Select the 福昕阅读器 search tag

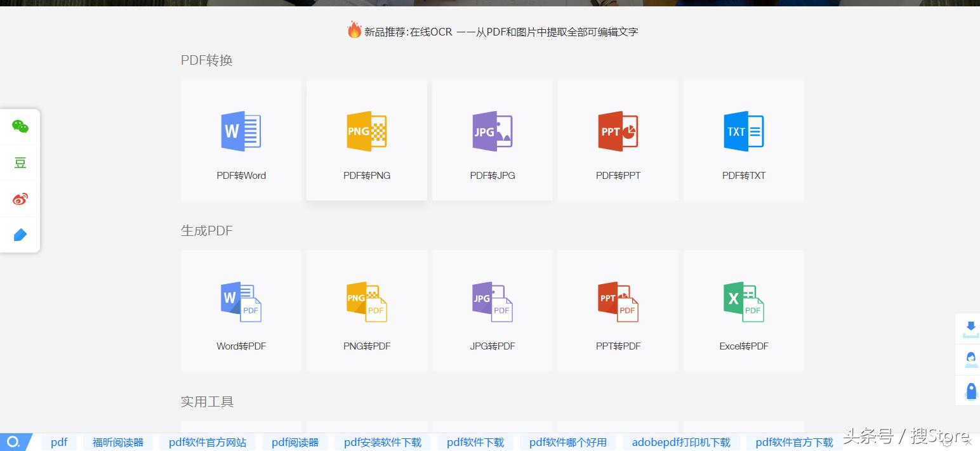[x=118, y=442]
